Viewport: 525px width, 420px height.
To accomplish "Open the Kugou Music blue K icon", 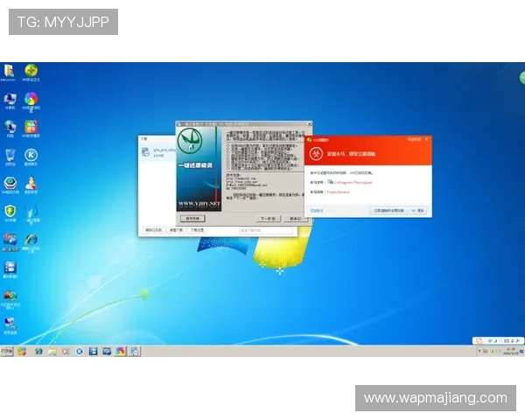I will tap(31, 155).
